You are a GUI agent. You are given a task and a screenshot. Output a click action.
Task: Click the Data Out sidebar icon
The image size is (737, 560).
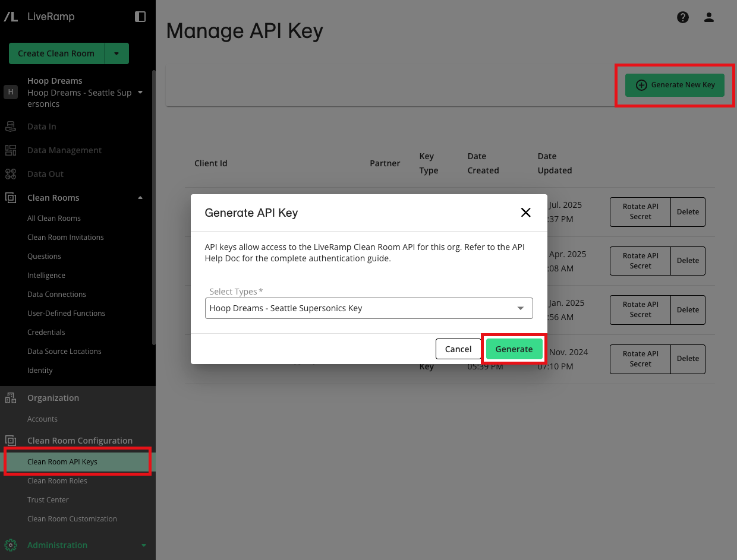point(11,174)
